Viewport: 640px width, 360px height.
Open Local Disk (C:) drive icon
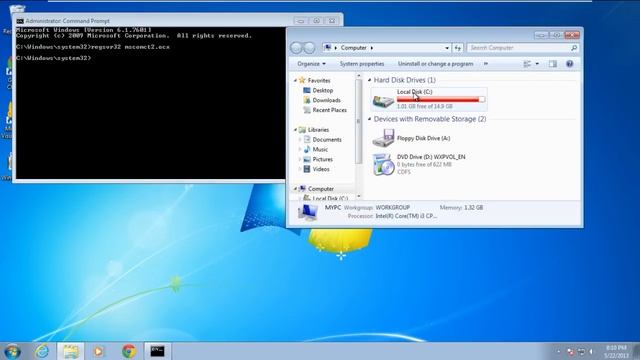383,100
